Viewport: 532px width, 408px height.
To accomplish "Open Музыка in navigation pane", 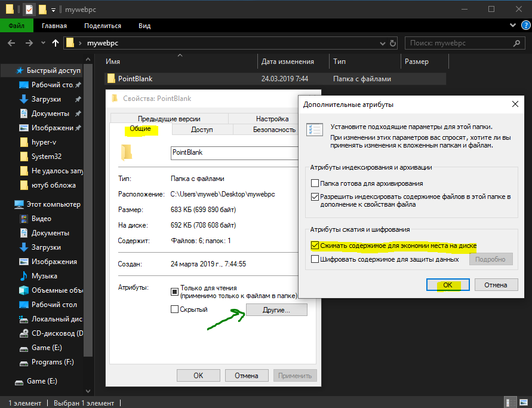I will pyautogui.click(x=44, y=276).
